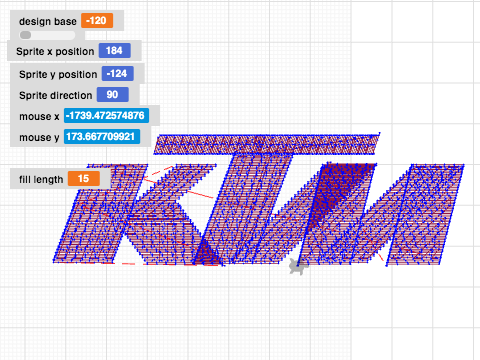Click the Sprite y position value -124
Screen dimensions: 480x360
click(118, 74)
